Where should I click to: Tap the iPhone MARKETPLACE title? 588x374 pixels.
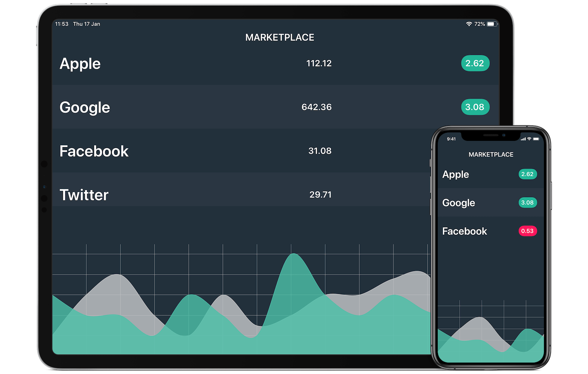491,154
